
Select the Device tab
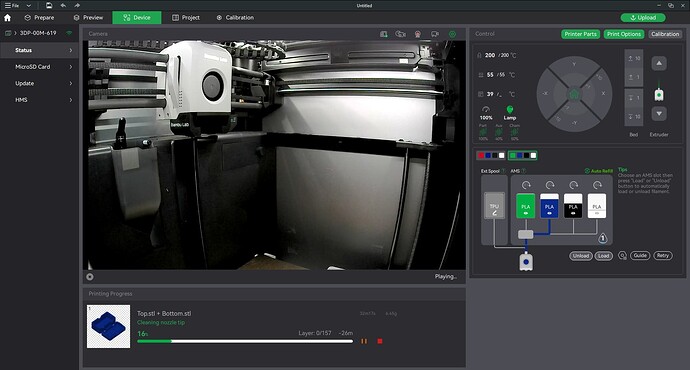pyautogui.click(x=137, y=18)
